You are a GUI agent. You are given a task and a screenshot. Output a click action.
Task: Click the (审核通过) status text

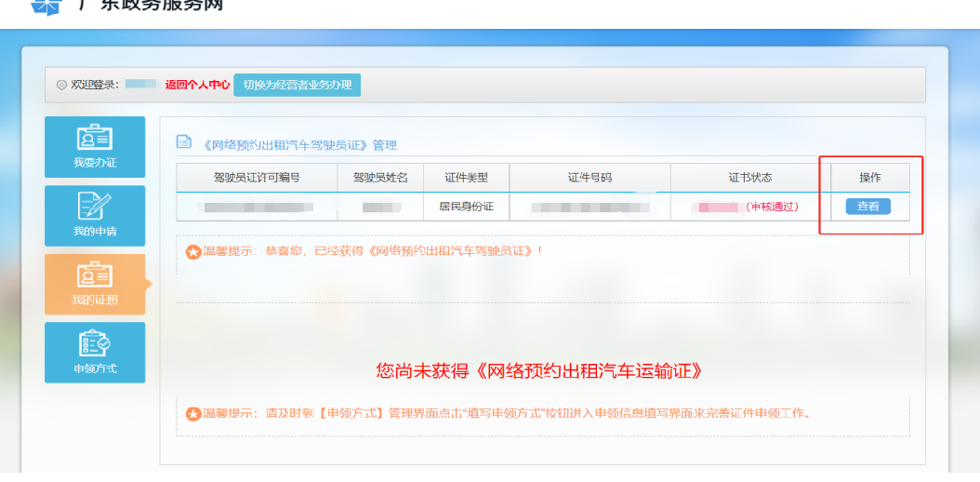coord(772,207)
